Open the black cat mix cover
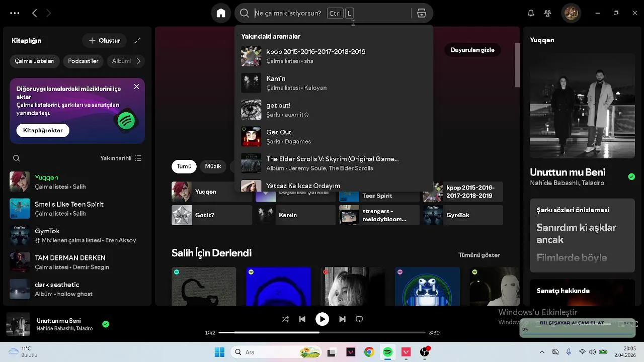The image size is (644, 362). [204, 286]
